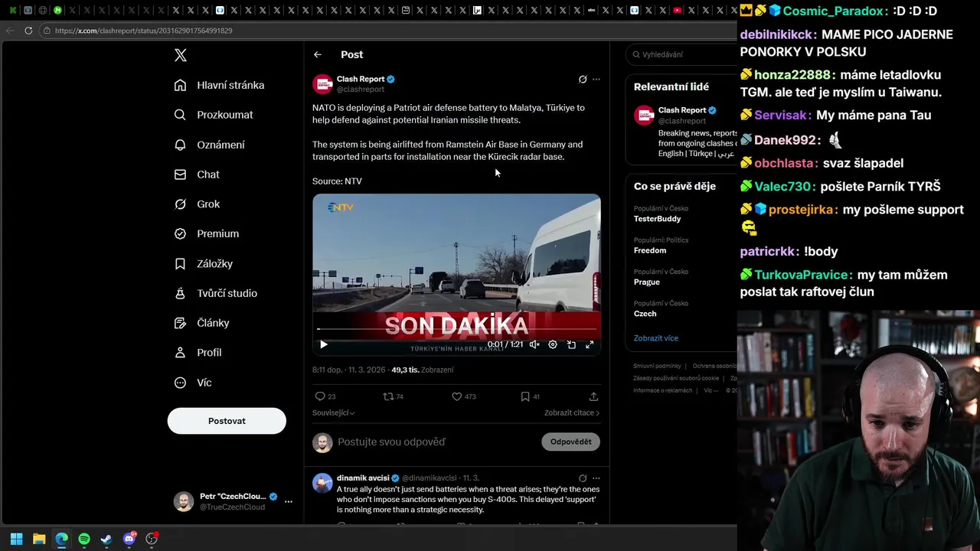Open Discord from taskbar
The image size is (980, 551).
coord(129,539)
